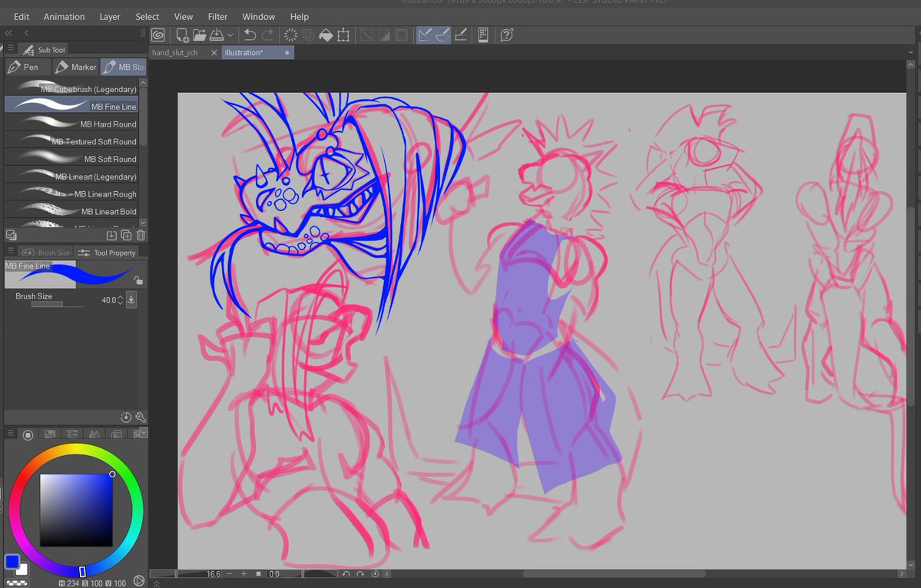The image size is (921, 588).
Task: Click the deselect icon in toolbar
Action: (x=366, y=35)
